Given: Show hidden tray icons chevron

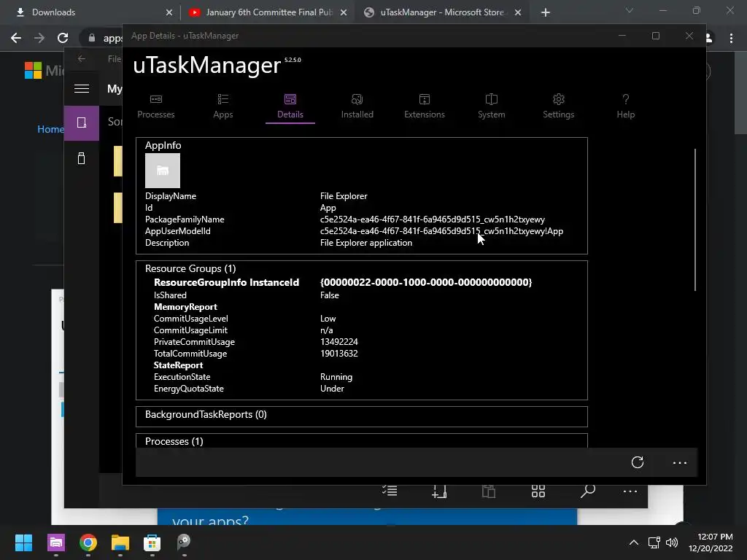Looking at the screenshot, I should (x=634, y=542).
